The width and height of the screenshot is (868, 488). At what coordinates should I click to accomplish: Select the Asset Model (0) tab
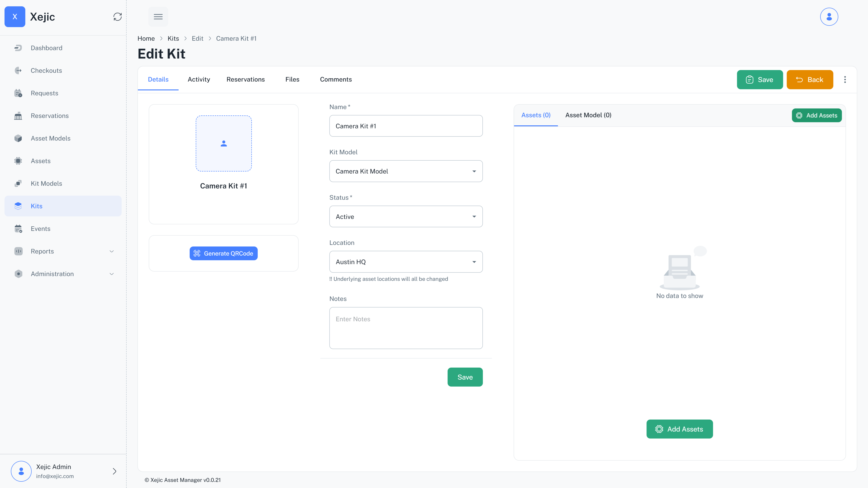pyautogui.click(x=588, y=115)
